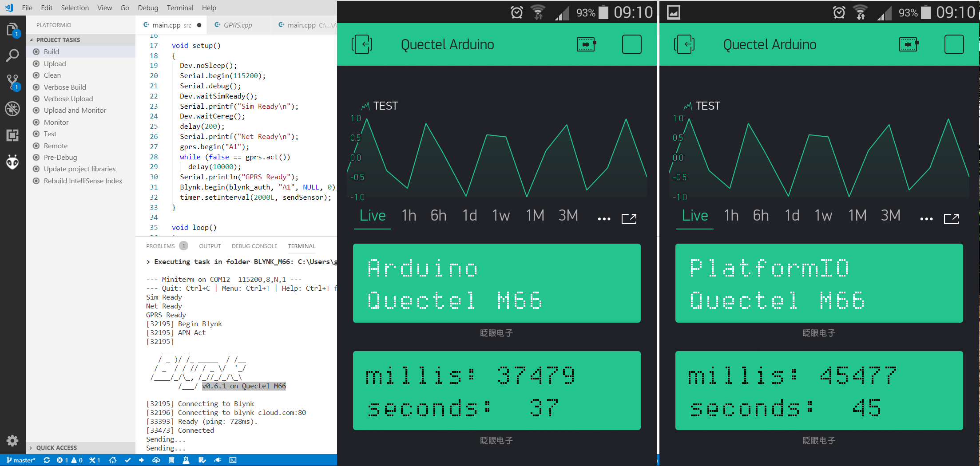
Task: Tap back/exit icon in left Blynk app
Action: 362,44
